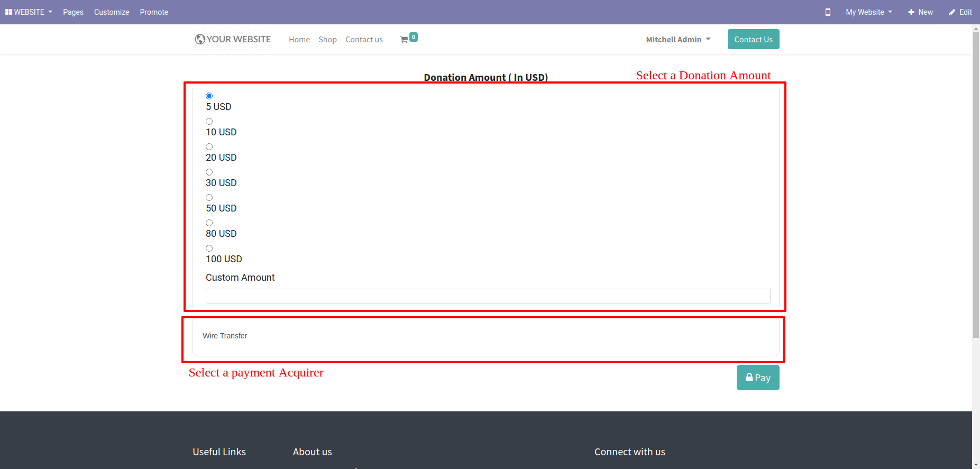The image size is (980, 469).
Task: Click the New content button
Action: click(920, 12)
